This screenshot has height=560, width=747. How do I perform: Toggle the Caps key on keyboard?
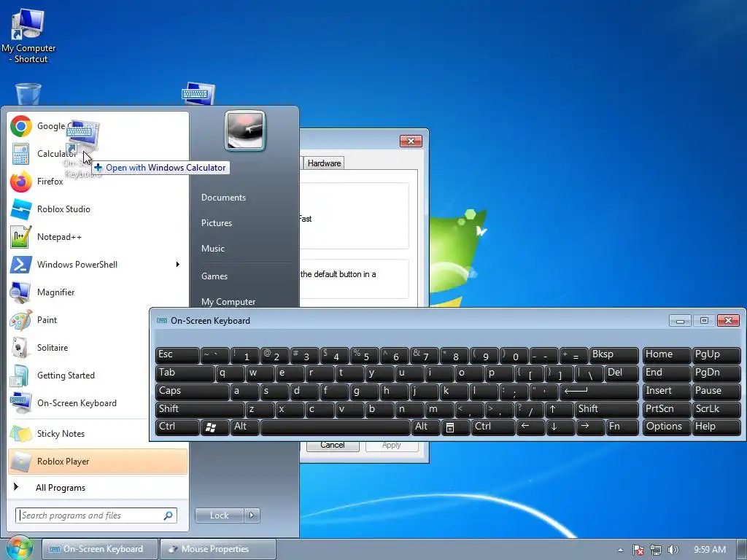coord(192,392)
